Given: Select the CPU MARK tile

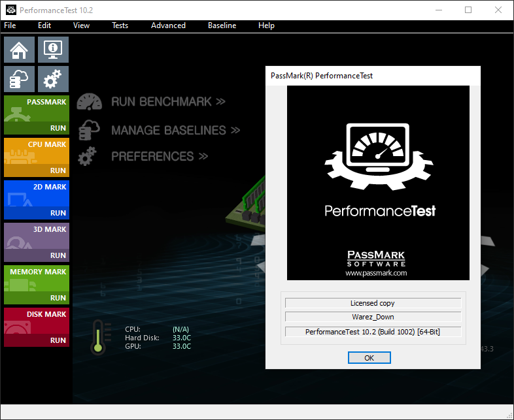Looking at the screenshot, I should point(37,151).
